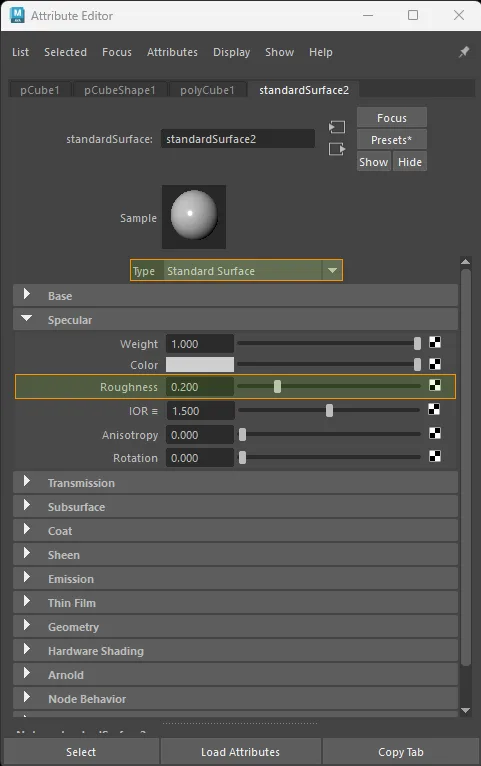Click the input connection arrow icon
This screenshot has height=766, width=481.
point(337,128)
